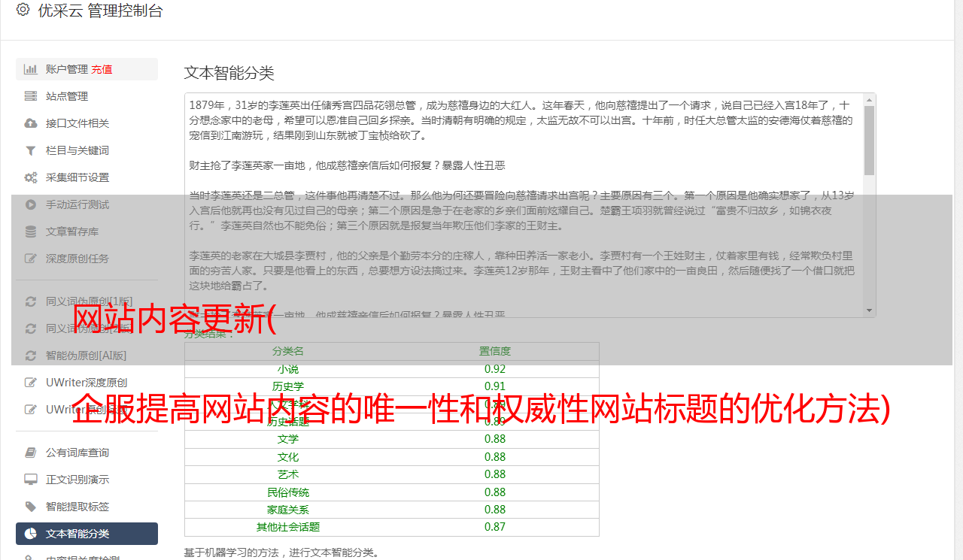The height and width of the screenshot is (560, 963).
Task: Select the 历史学 category cell
Action: [288, 386]
